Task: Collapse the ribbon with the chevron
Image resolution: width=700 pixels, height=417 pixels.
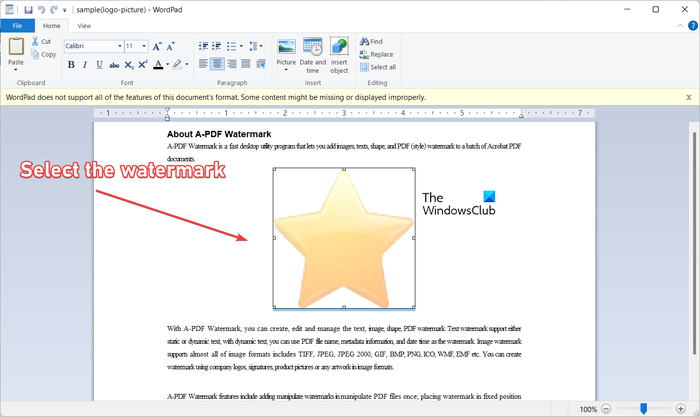Action: click(x=680, y=26)
